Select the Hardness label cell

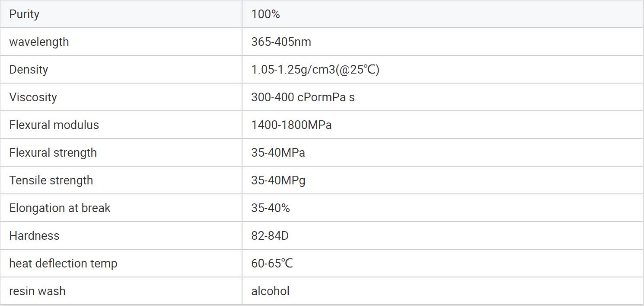[x=34, y=236]
